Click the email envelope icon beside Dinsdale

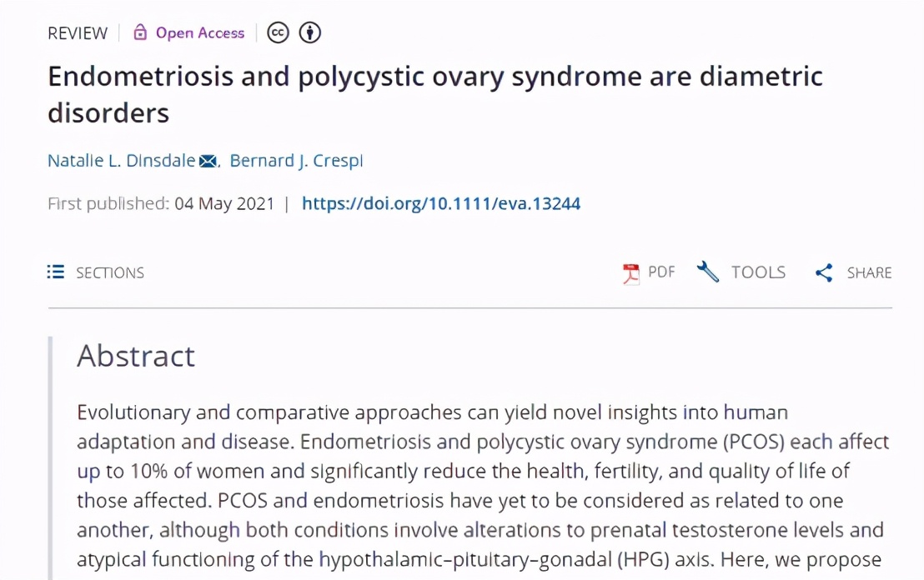coord(208,161)
